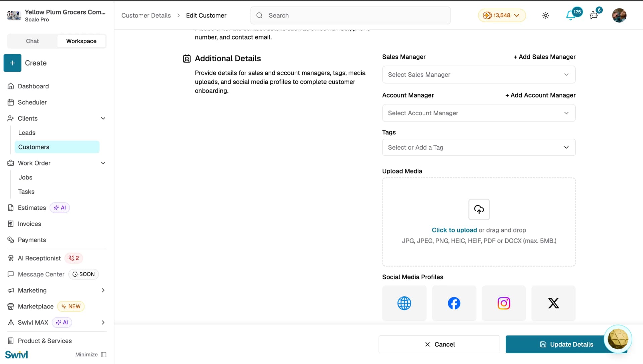Image resolution: width=643 pixels, height=364 pixels.
Task: Expand the Swivl MAX submenu arrow
Action: [x=103, y=322]
